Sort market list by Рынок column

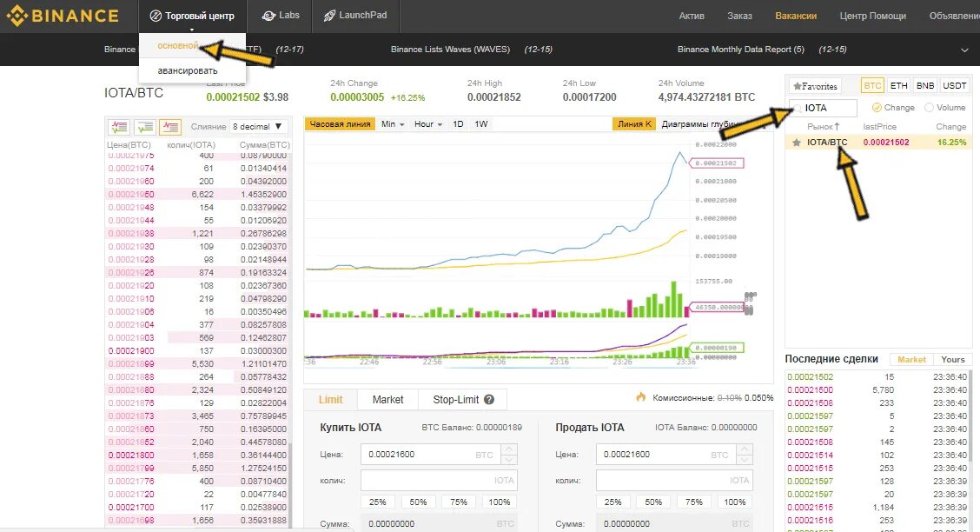[x=823, y=126]
